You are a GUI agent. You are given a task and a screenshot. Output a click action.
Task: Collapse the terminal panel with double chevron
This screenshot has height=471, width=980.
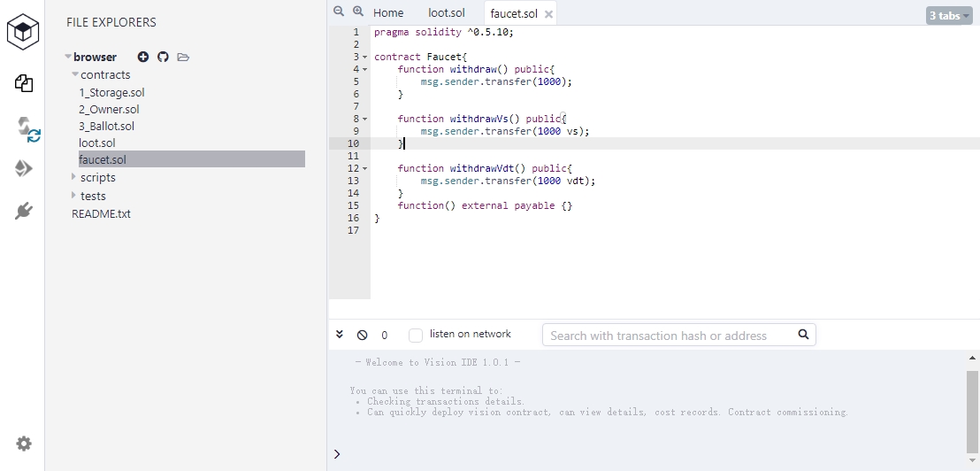(340, 336)
